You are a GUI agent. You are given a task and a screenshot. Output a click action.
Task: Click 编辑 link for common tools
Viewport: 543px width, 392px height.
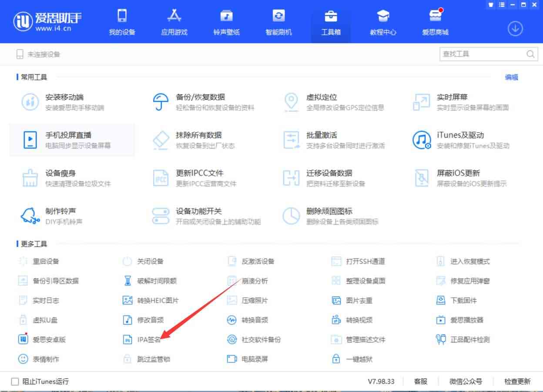point(511,77)
